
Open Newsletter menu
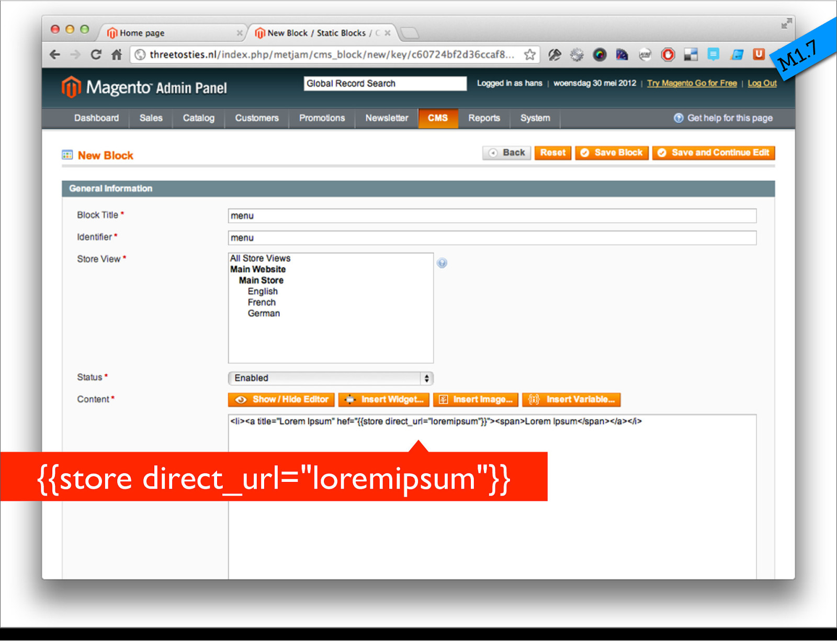[387, 118]
